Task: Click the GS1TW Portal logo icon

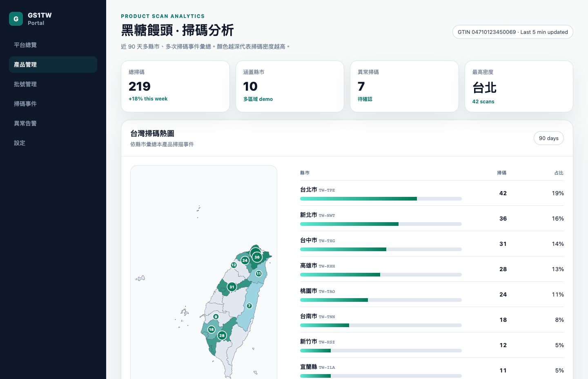Action: click(x=16, y=19)
